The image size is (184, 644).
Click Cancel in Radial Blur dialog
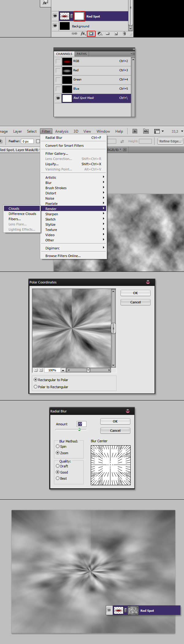pos(115,431)
